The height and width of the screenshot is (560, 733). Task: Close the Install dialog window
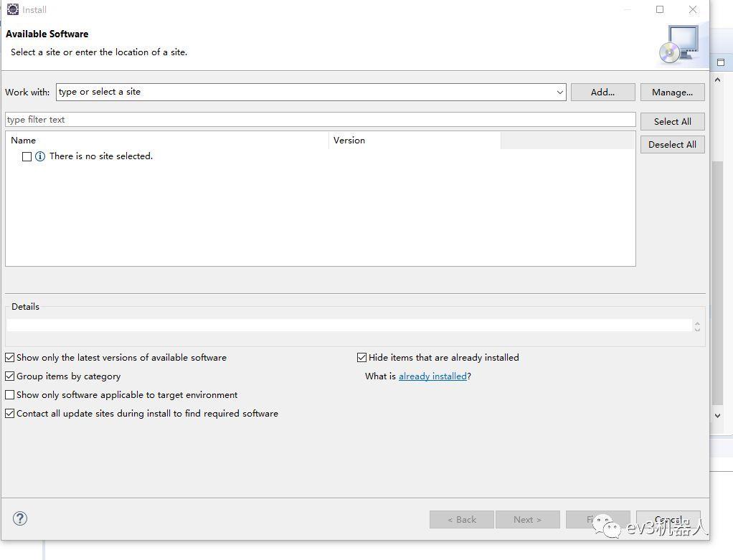[693, 9]
